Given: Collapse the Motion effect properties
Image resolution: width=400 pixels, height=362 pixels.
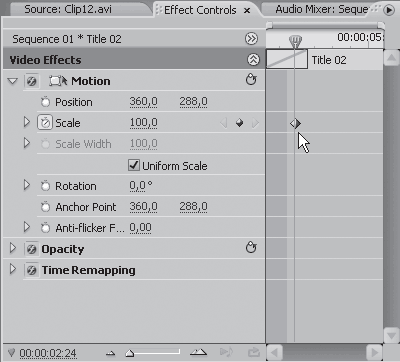Looking at the screenshot, I should (13, 81).
